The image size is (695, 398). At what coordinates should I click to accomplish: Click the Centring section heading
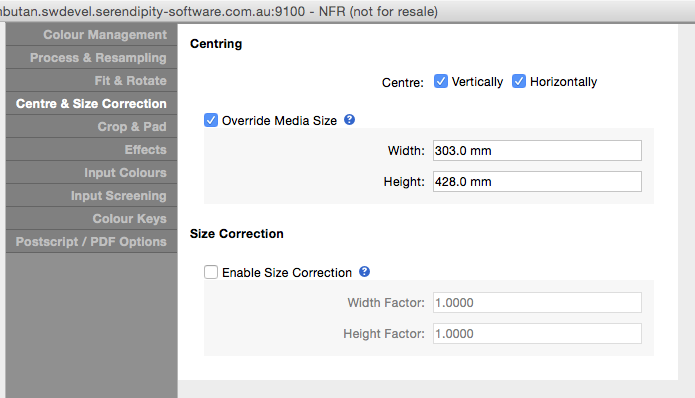pos(216,44)
